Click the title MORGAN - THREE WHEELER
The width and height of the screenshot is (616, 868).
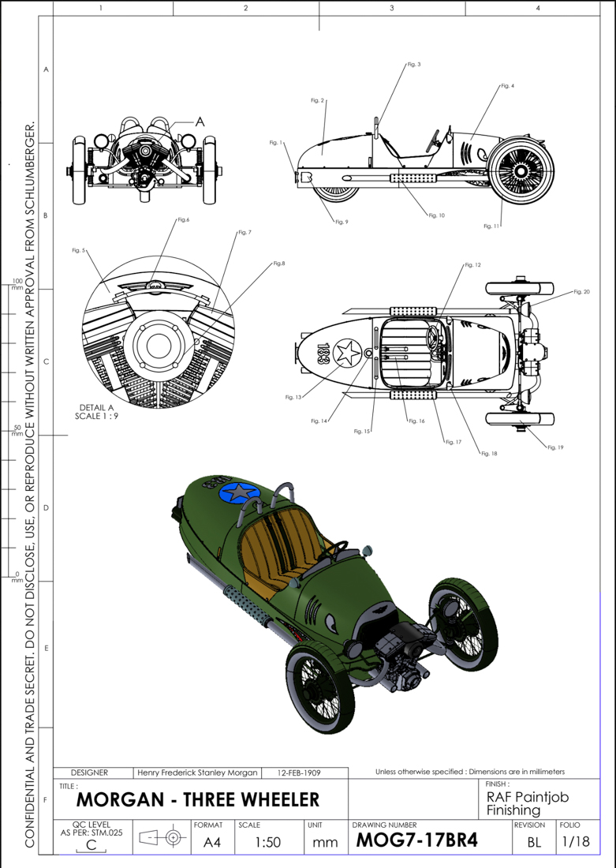click(198, 800)
